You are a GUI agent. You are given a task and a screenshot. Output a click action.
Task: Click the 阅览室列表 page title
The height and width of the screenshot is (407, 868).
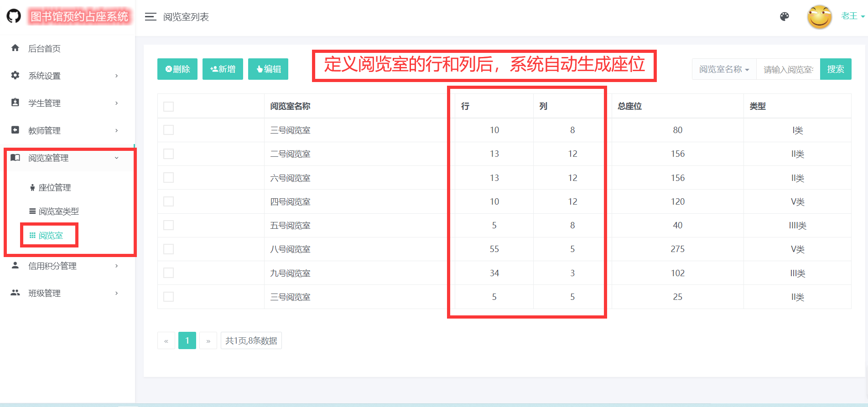186,17
